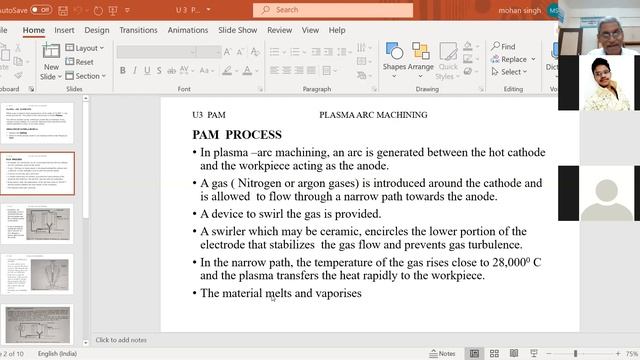Open the Insert tab

click(x=64, y=30)
